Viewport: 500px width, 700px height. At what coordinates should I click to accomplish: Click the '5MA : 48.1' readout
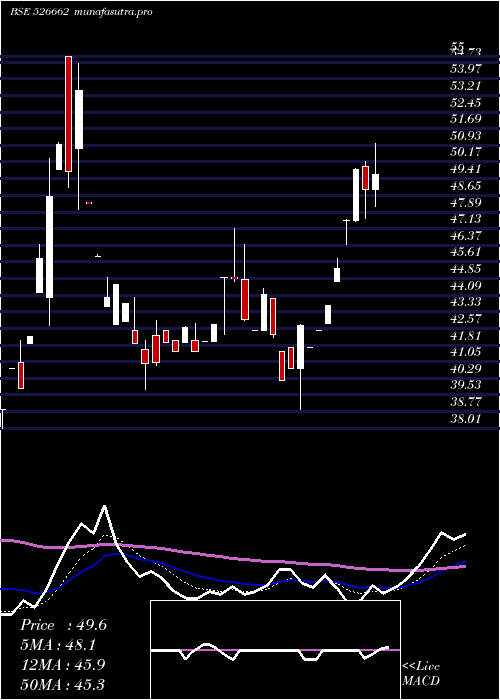coord(58,645)
